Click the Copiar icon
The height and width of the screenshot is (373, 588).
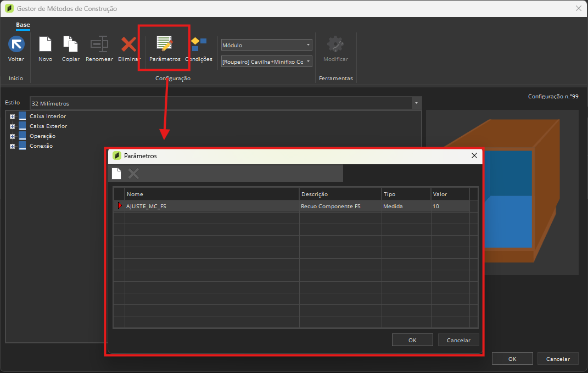(70, 44)
